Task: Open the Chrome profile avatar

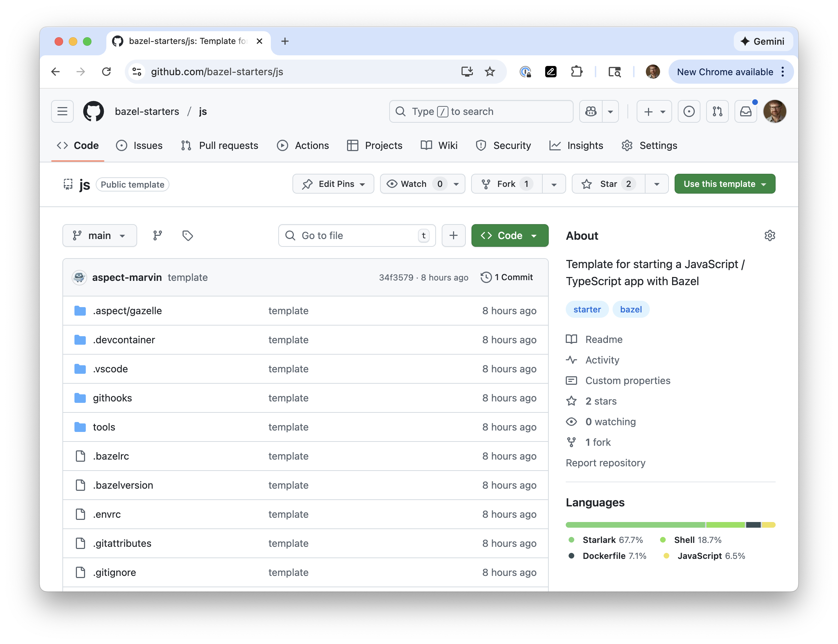Action: (x=653, y=72)
